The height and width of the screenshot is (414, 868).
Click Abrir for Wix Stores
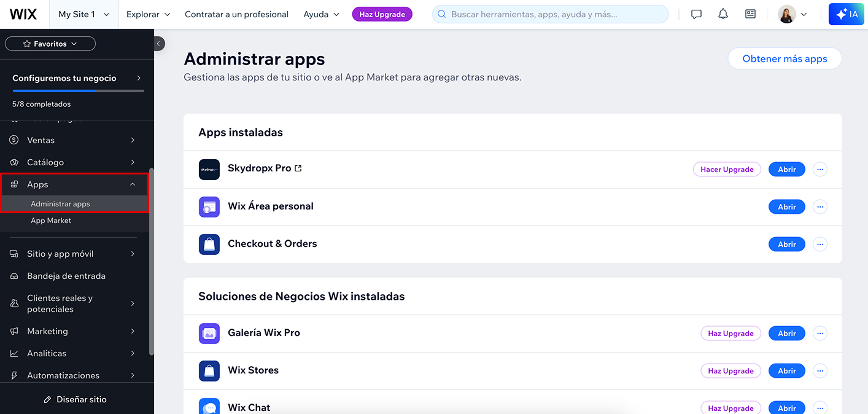point(787,371)
